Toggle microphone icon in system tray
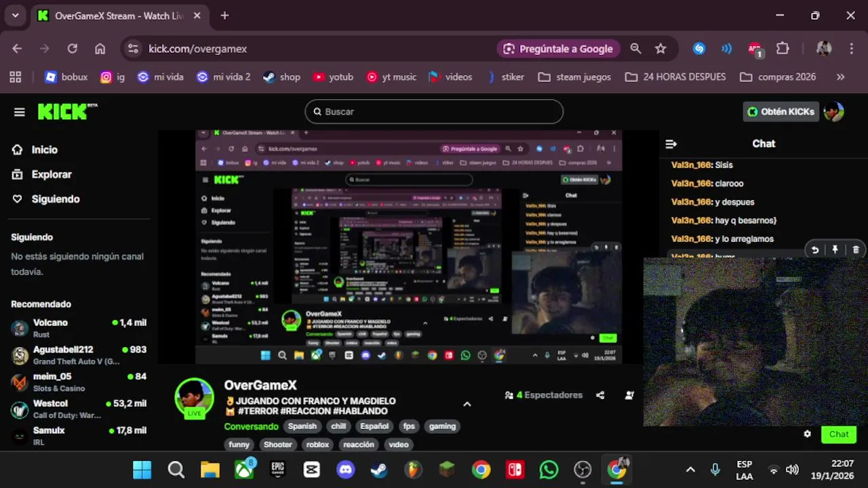This screenshot has height=488, width=868. tap(715, 470)
